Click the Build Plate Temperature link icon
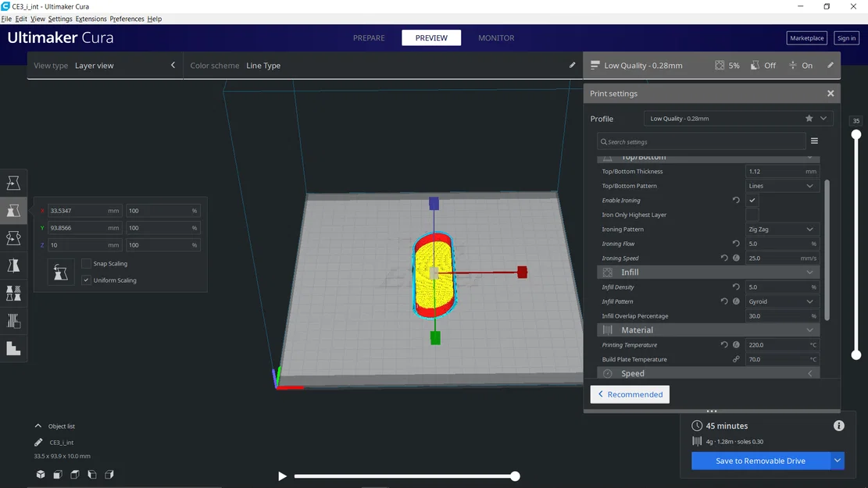 click(736, 359)
